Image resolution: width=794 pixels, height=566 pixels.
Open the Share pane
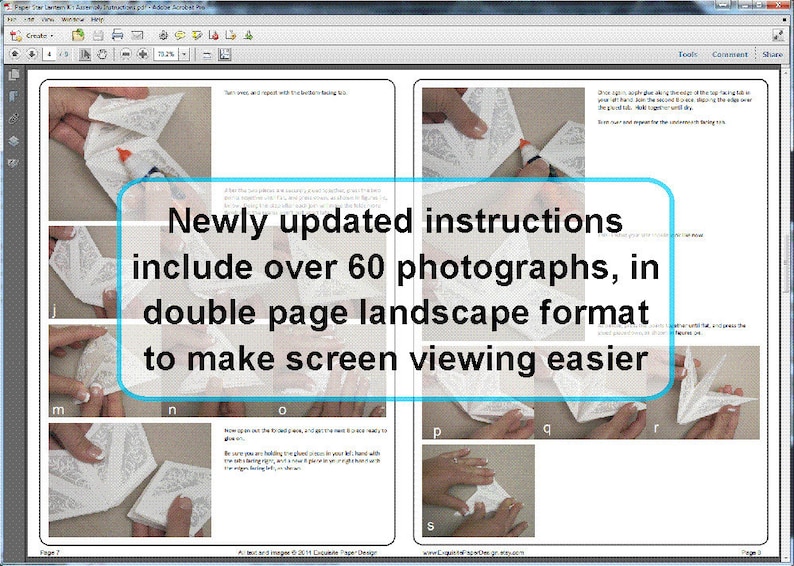pyautogui.click(x=772, y=54)
